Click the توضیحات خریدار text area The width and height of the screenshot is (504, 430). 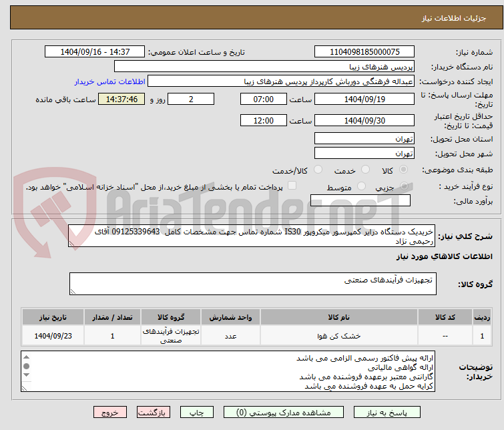tap(228, 371)
